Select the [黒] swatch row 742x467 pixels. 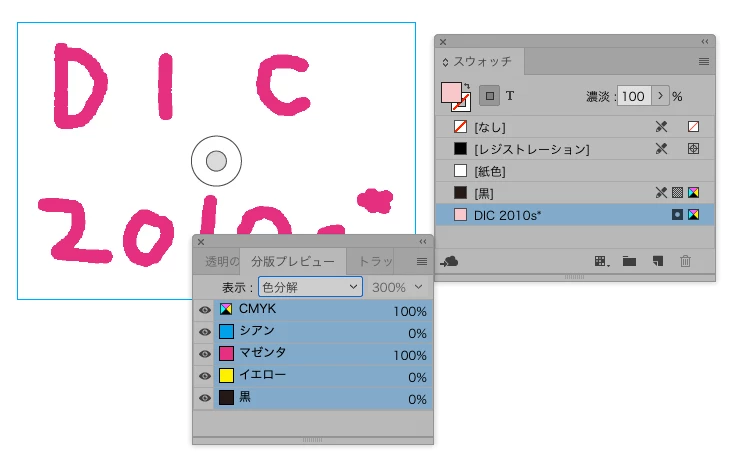click(574, 193)
